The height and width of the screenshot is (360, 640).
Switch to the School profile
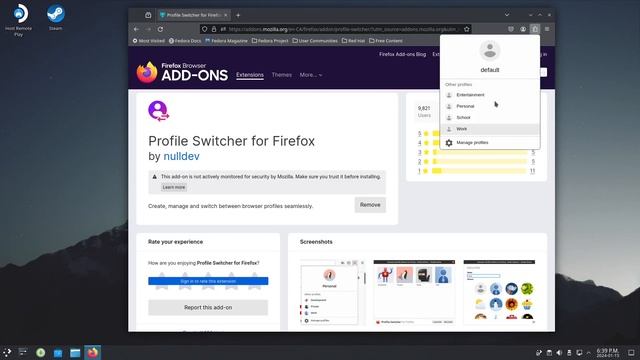tap(490, 118)
